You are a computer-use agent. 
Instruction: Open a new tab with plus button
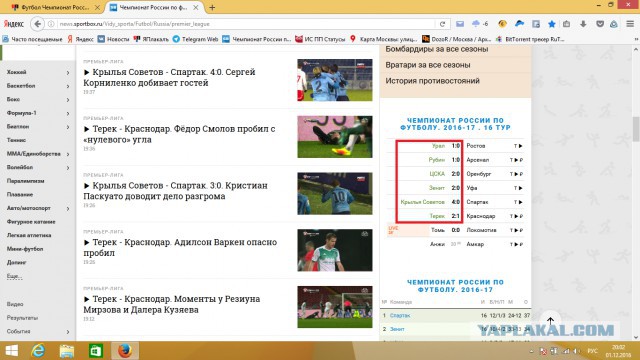212,7
